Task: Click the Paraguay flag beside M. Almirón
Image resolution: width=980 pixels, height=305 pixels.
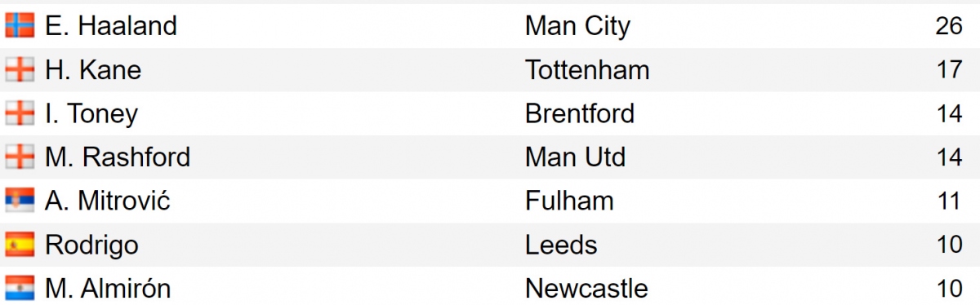Action: click(x=19, y=288)
